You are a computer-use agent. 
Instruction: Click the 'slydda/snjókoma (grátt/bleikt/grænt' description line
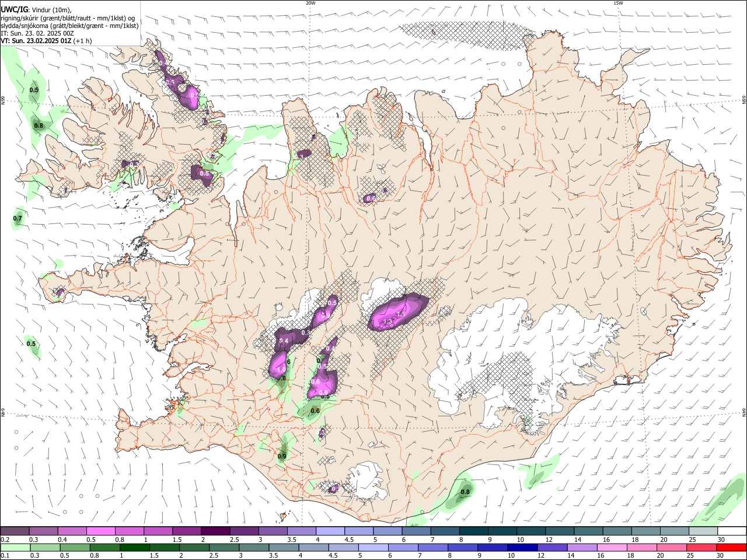69,26
